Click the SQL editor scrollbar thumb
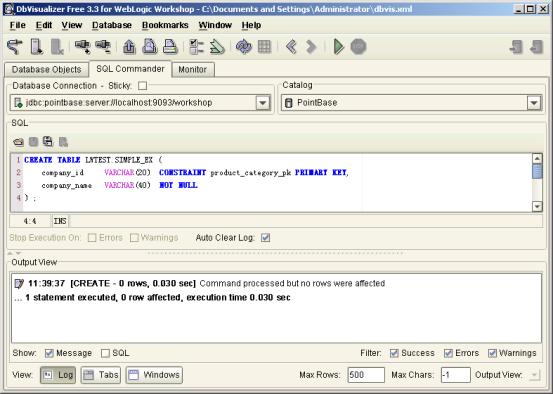 coord(537,171)
